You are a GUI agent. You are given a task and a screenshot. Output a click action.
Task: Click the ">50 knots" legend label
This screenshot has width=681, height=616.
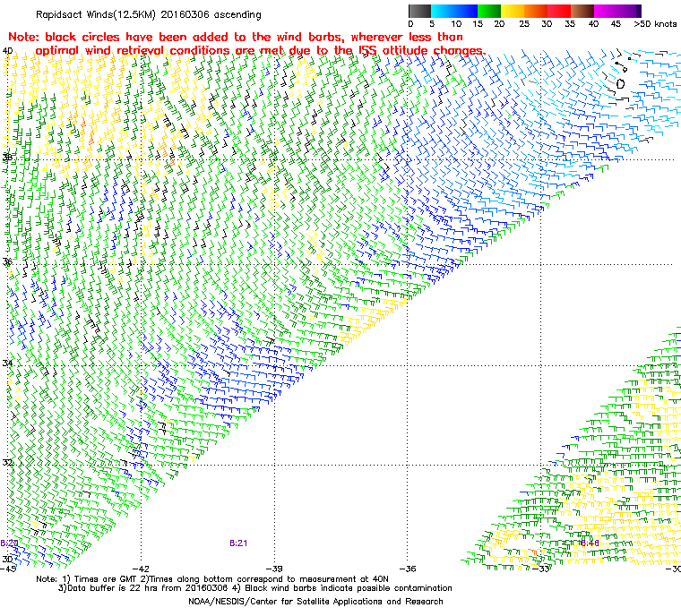655,24
